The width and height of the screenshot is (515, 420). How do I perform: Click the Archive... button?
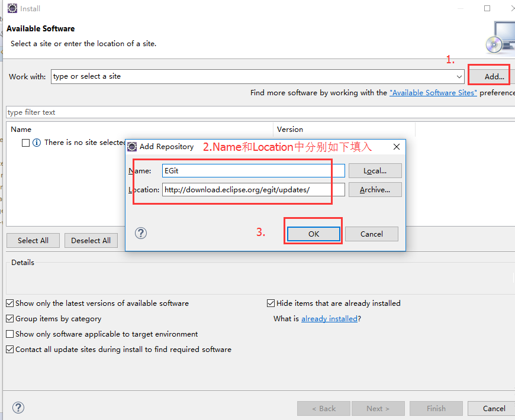375,190
